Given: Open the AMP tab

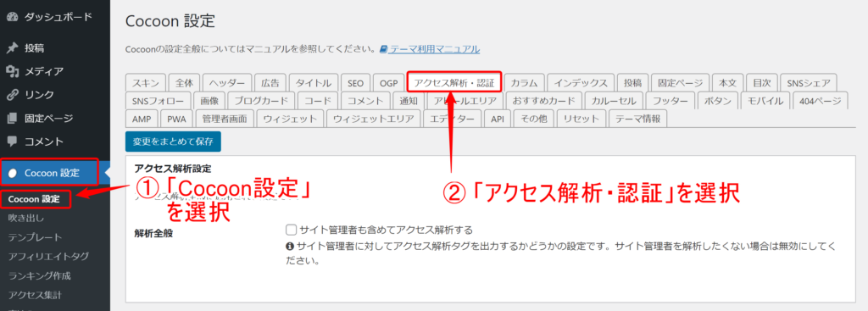Looking at the screenshot, I should coord(142,119).
